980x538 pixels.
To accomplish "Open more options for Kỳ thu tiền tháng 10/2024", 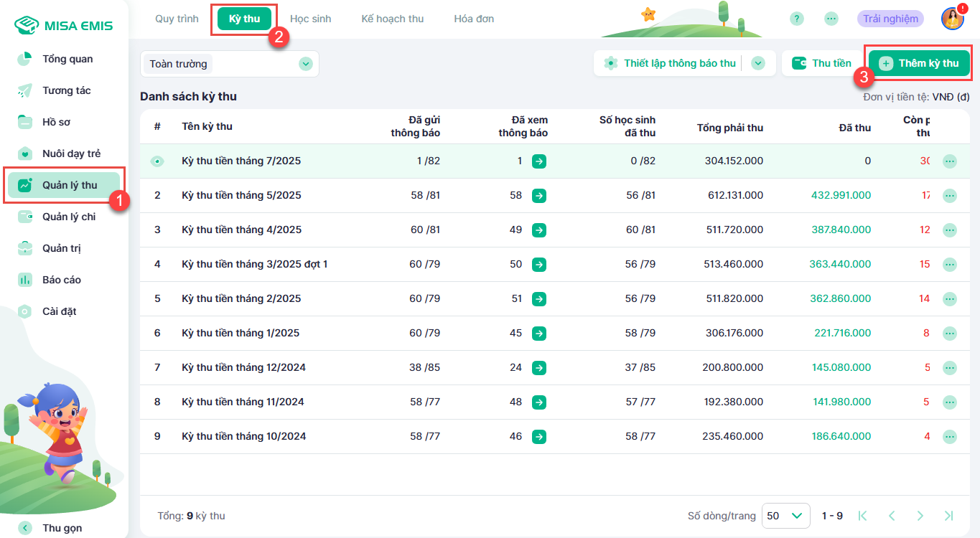I will [x=950, y=437].
